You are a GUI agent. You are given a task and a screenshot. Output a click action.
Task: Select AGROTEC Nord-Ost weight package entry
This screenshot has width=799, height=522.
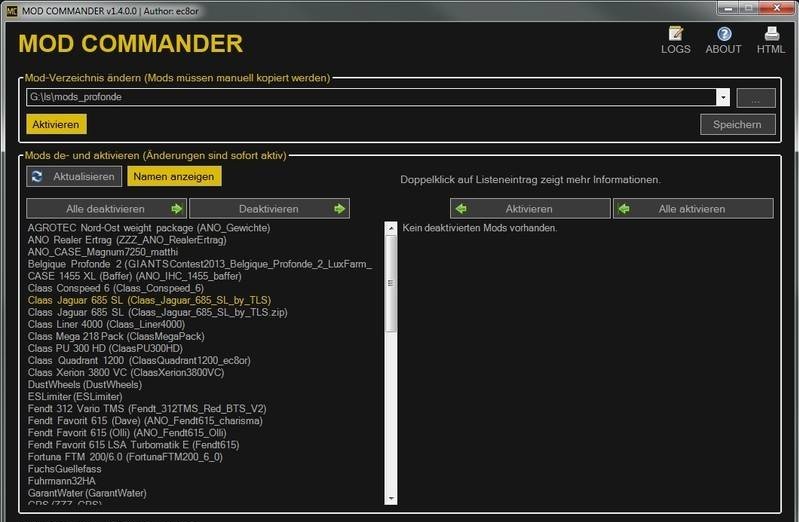tap(149, 228)
